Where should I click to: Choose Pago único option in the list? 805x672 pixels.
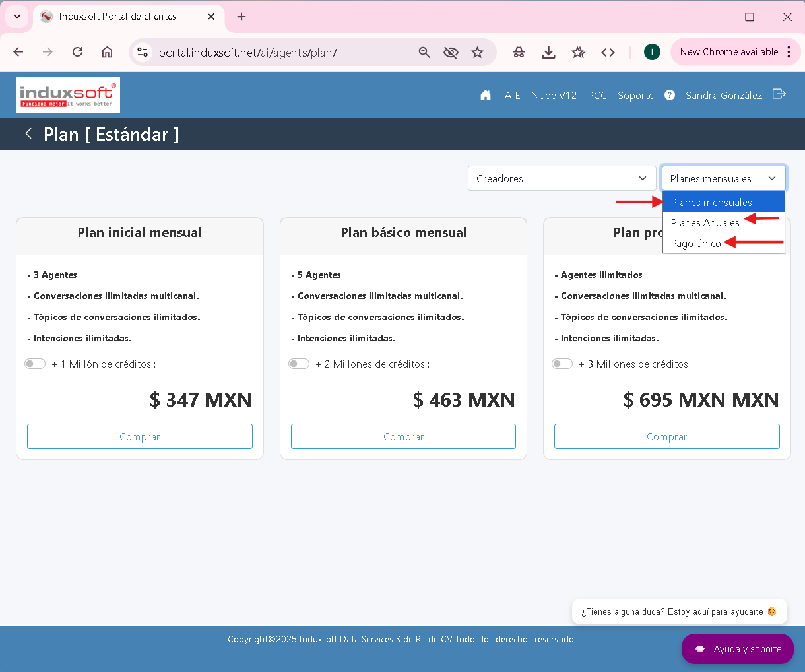[695, 243]
